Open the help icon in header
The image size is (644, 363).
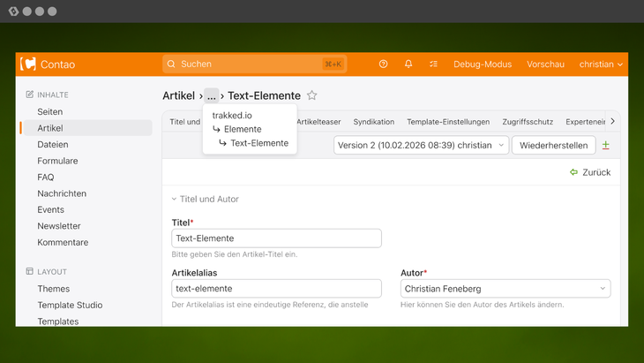coord(383,64)
